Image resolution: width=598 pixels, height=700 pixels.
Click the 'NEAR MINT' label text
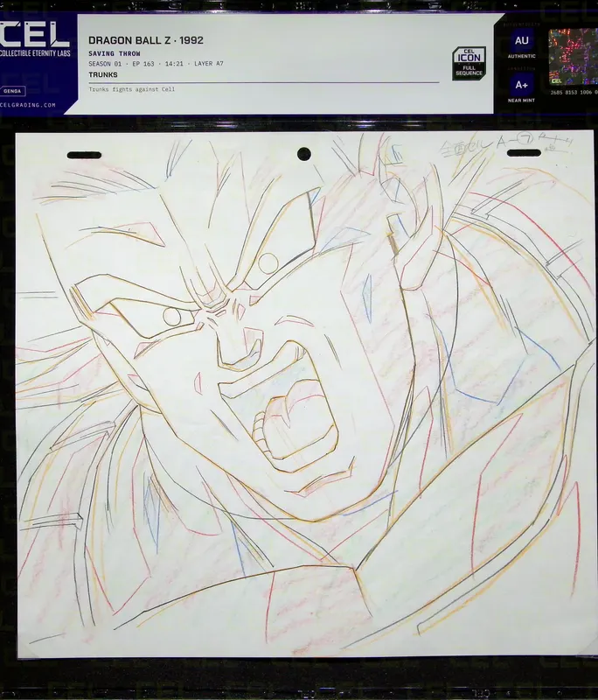521,101
